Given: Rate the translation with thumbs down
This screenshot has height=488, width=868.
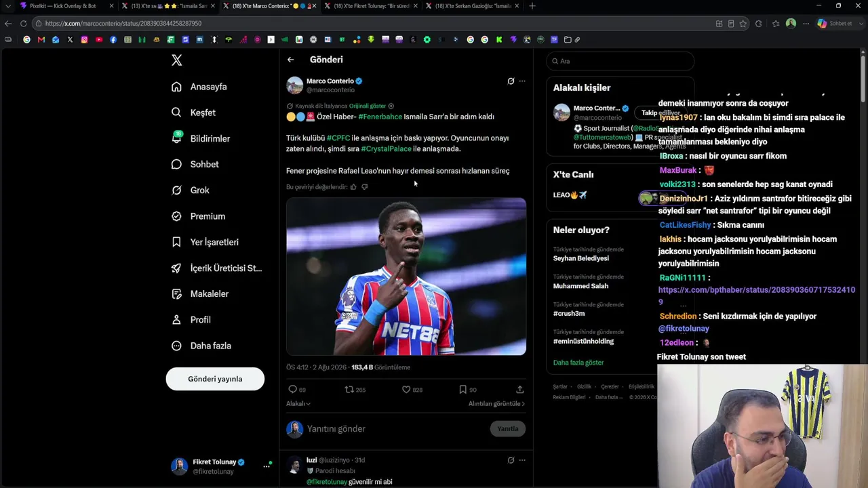Looking at the screenshot, I should [x=365, y=187].
